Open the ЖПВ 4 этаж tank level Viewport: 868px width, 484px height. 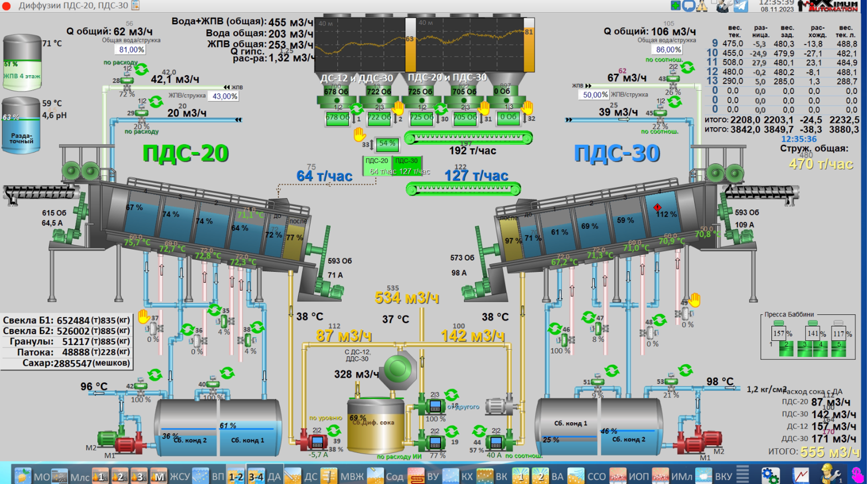click(x=22, y=63)
